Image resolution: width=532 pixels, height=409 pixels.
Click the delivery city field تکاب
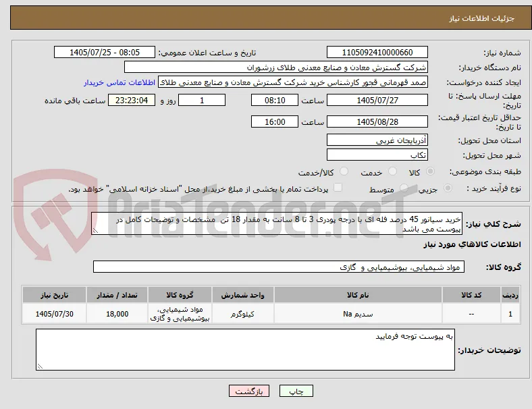click(x=377, y=155)
